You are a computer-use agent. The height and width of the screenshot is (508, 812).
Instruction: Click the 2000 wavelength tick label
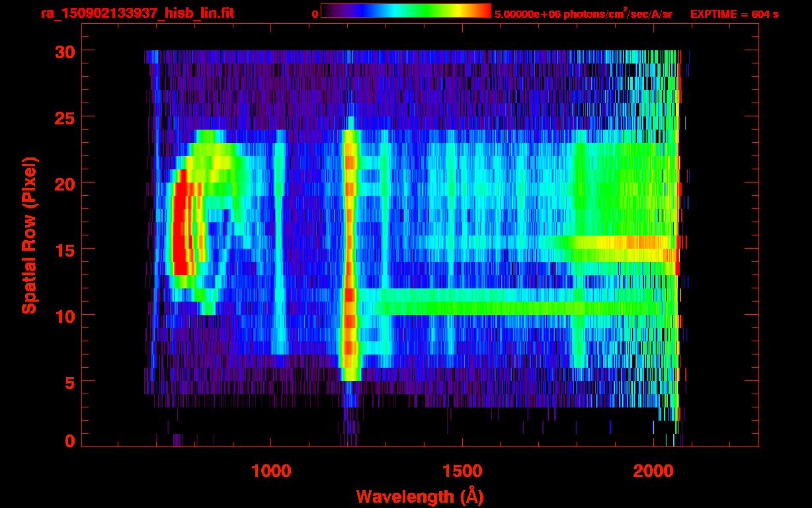[653, 470]
